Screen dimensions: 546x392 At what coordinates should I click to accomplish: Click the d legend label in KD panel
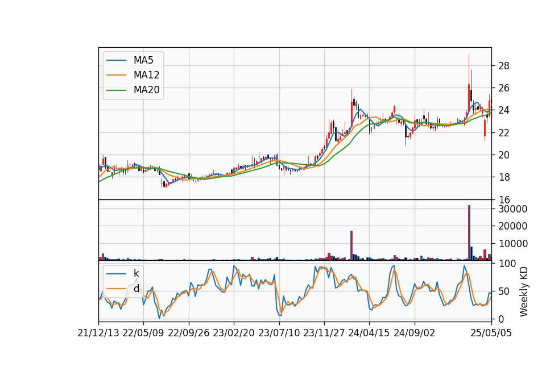136,289
